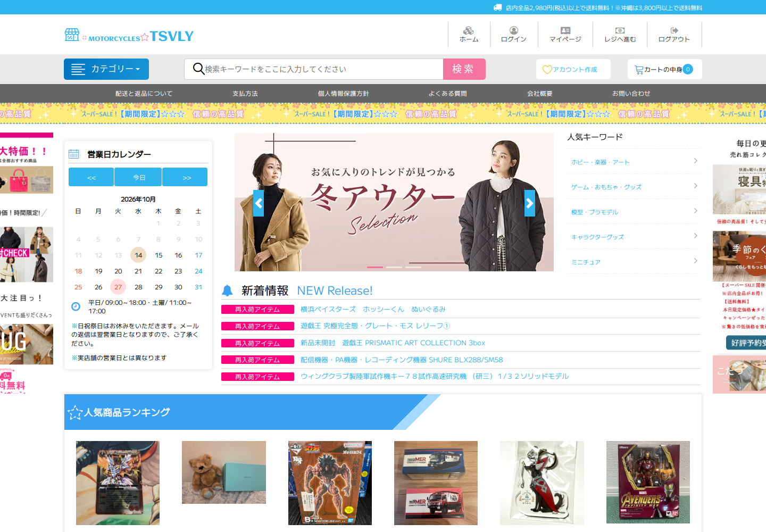This screenshot has height=532, width=766.
Task: Select calendar date 27
Action: (x=118, y=287)
